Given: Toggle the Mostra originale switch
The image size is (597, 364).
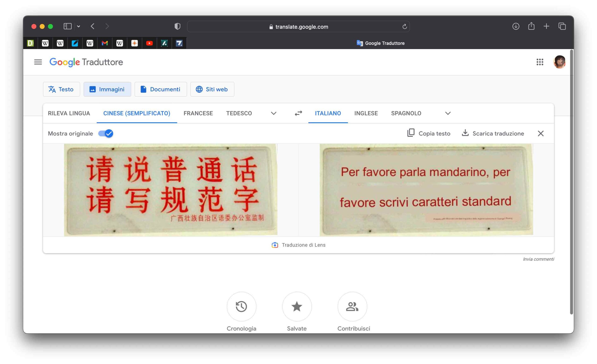Looking at the screenshot, I should point(106,134).
